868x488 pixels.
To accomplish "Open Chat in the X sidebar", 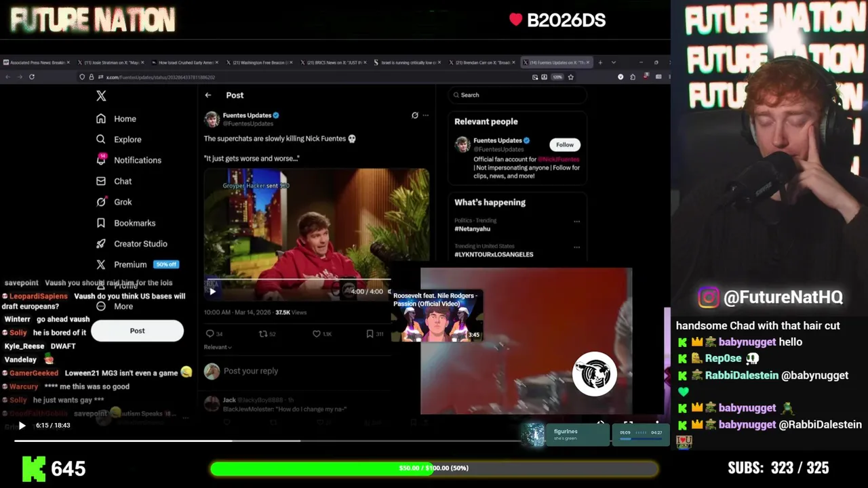I will click(x=114, y=181).
